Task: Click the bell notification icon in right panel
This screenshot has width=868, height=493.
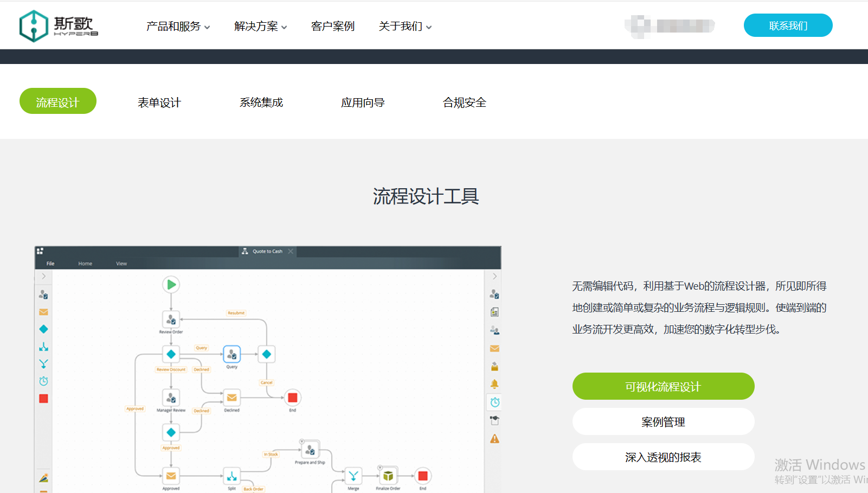Action: 494,383
